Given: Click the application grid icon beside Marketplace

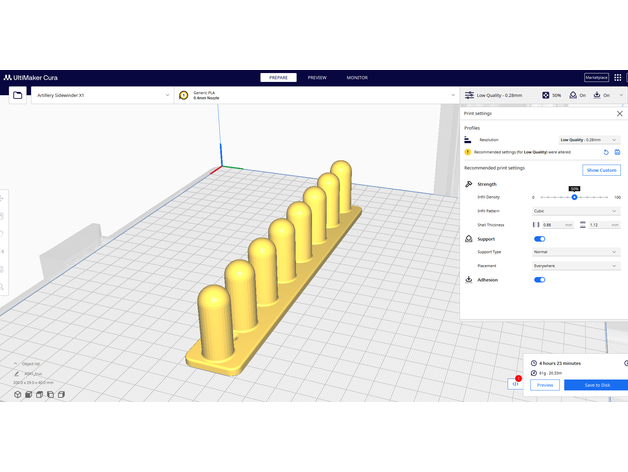Looking at the screenshot, I should (619, 77).
